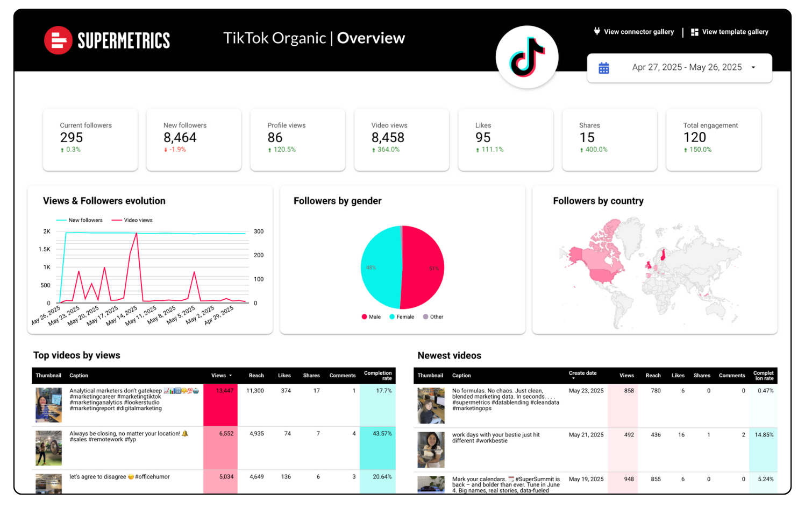
Task: Open thumbnail of Analytical marketers video
Action: point(48,405)
